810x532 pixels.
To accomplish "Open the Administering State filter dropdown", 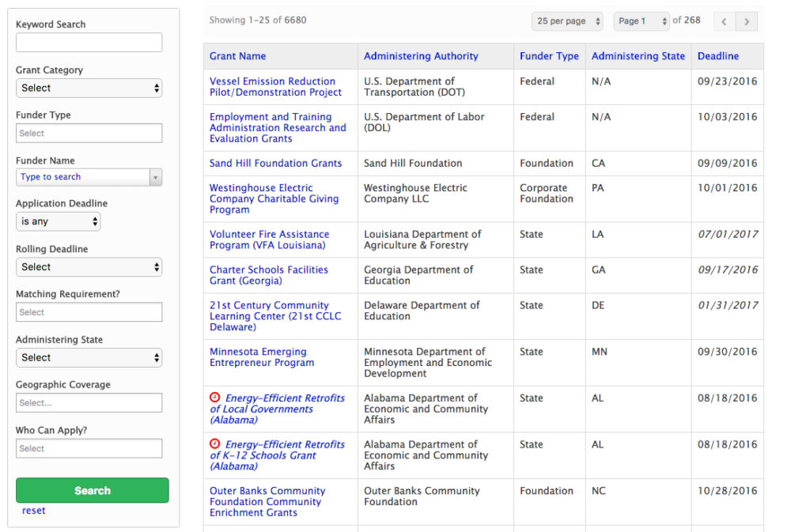I will 89,357.
